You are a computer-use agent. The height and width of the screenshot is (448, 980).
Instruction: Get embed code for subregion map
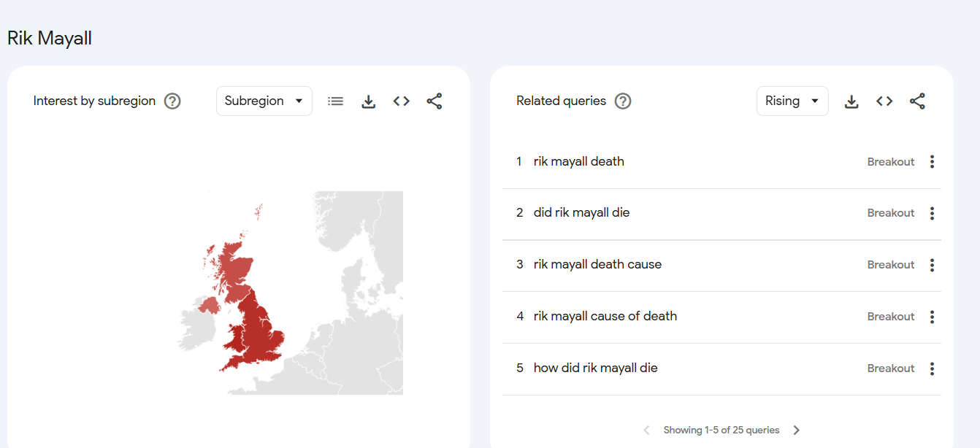tap(402, 101)
